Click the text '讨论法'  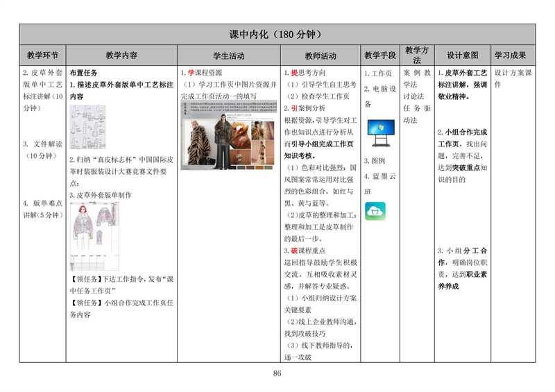[x=413, y=96]
